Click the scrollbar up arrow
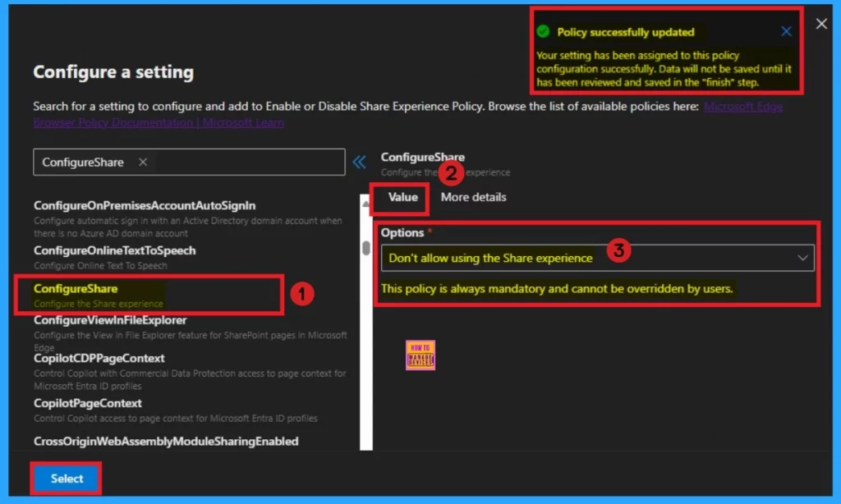 point(365,204)
